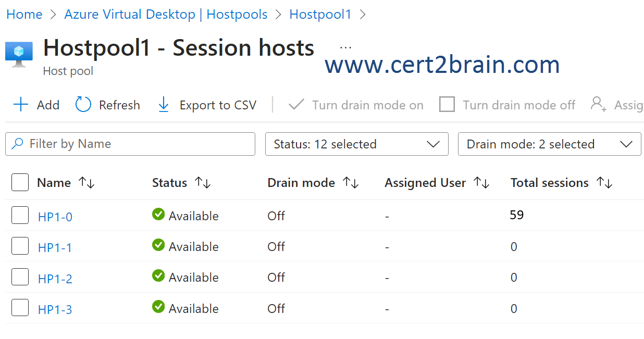
Task: Open the Drain mode: 2 selected dropdown
Action: (549, 144)
